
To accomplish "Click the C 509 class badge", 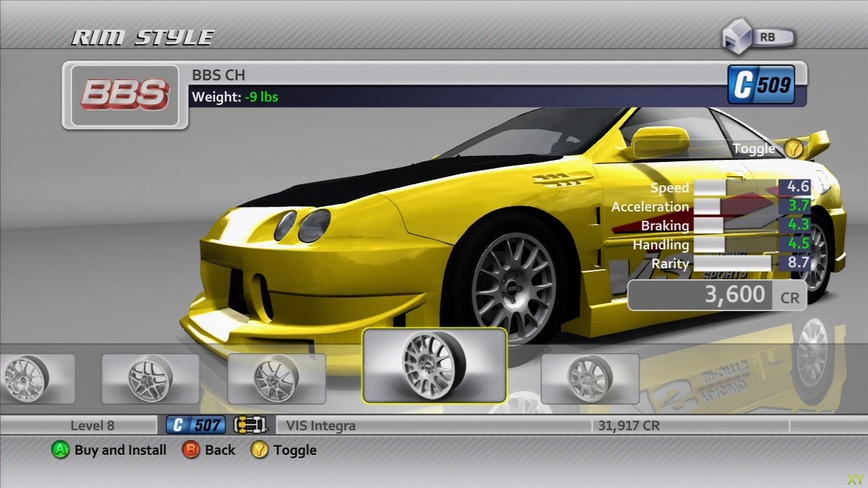I will [761, 85].
